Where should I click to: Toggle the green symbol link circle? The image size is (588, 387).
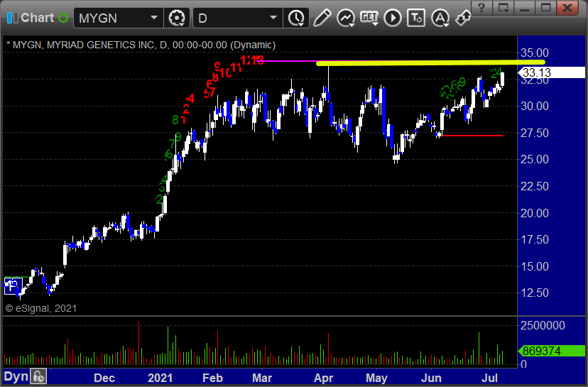coord(63,18)
